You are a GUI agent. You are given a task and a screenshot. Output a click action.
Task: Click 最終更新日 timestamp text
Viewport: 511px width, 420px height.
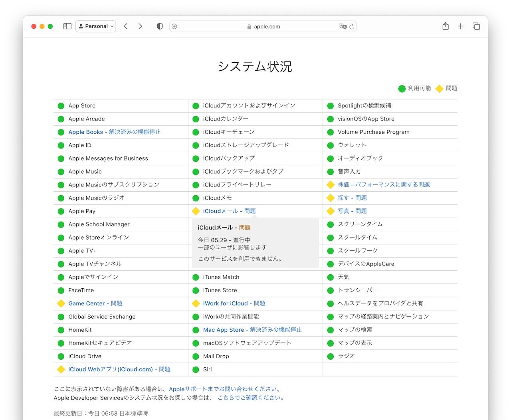[x=101, y=414]
